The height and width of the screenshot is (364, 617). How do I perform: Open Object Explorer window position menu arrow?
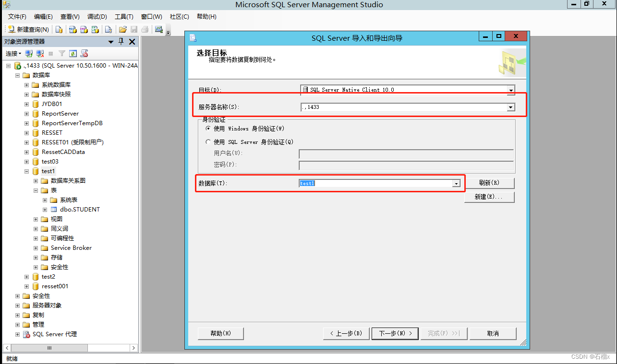pos(111,42)
